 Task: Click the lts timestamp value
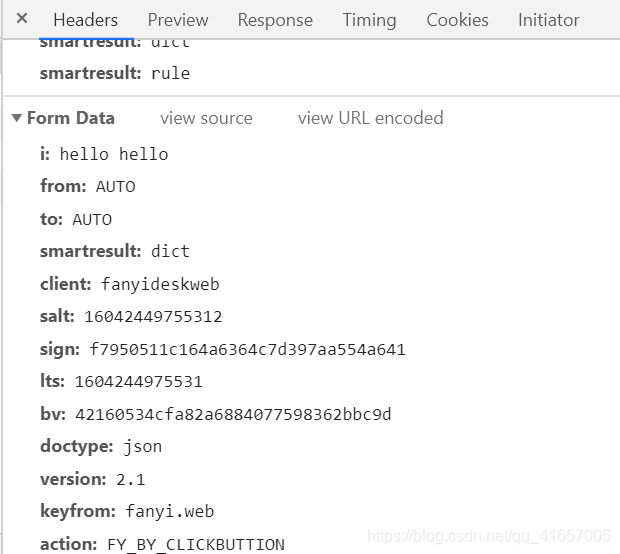click(138, 382)
